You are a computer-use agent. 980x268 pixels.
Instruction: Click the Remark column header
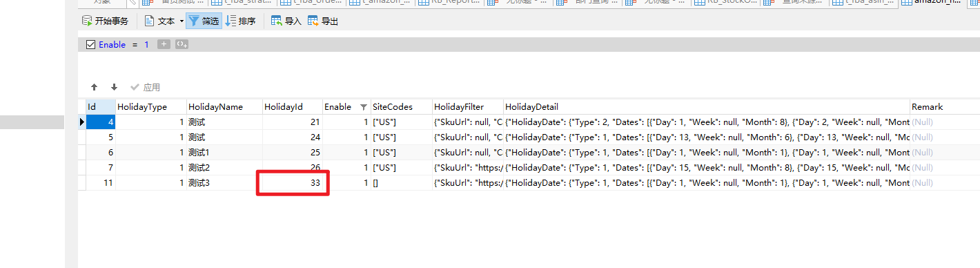click(x=944, y=107)
